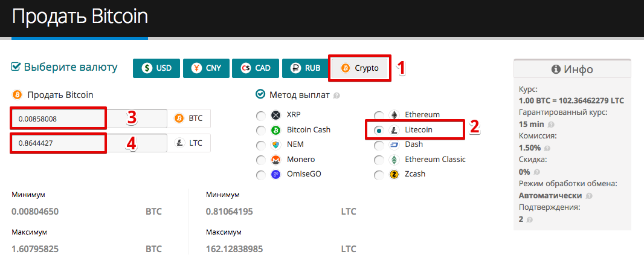Select the CNY currency button

click(x=206, y=68)
